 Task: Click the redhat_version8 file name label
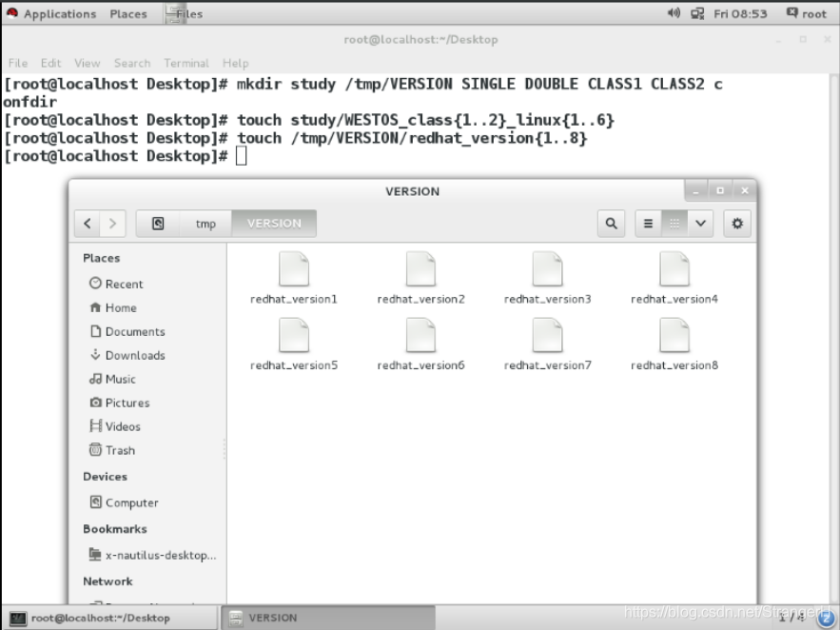(x=674, y=365)
